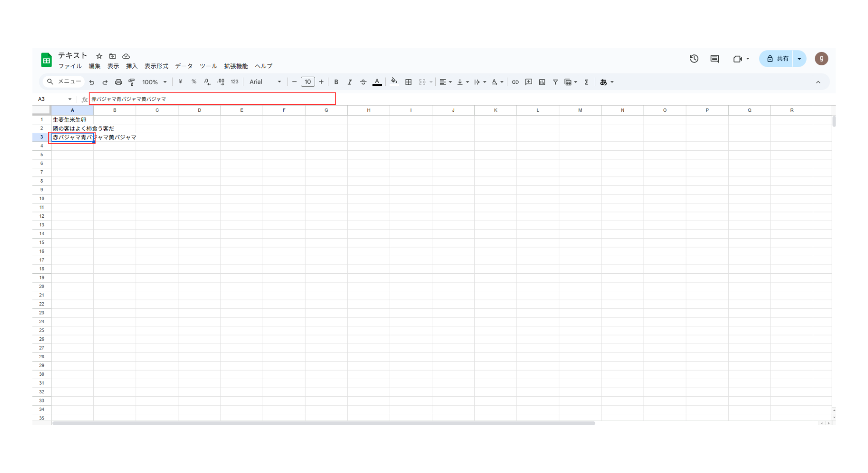
Task: Open the 拡張機能 menu
Action: (x=236, y=66)
